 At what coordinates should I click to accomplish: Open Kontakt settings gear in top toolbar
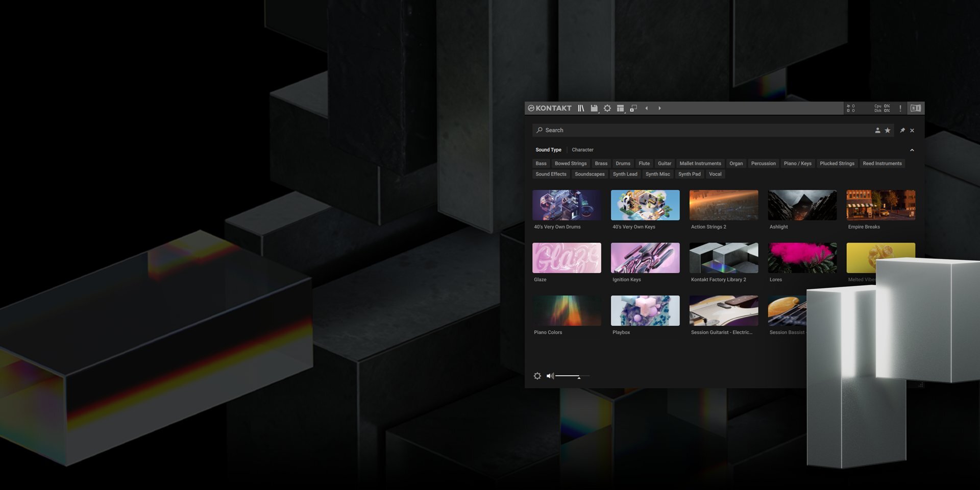607,108
